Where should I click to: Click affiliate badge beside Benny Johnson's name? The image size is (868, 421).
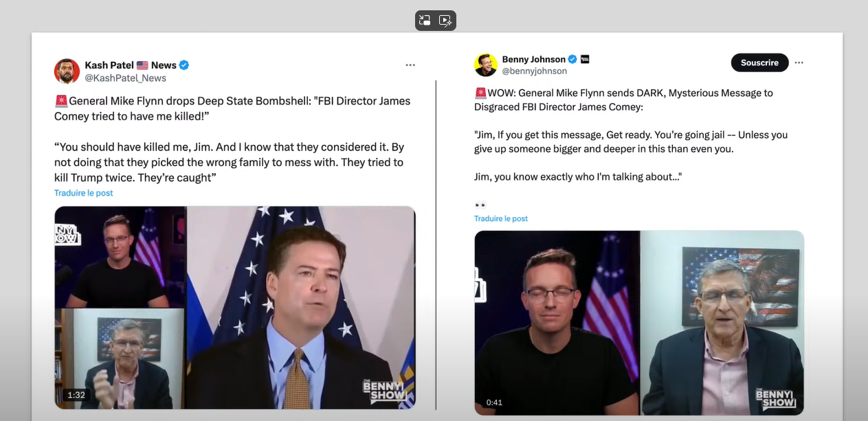tap(585, 59)
